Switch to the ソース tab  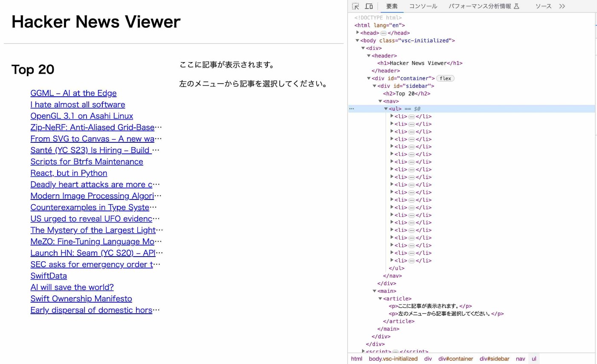(x=543, y=6)
